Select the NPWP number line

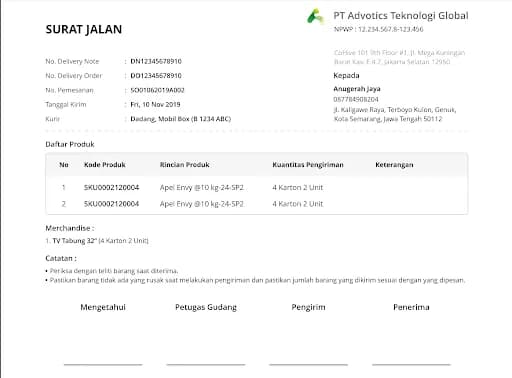(x=379, y=29)
